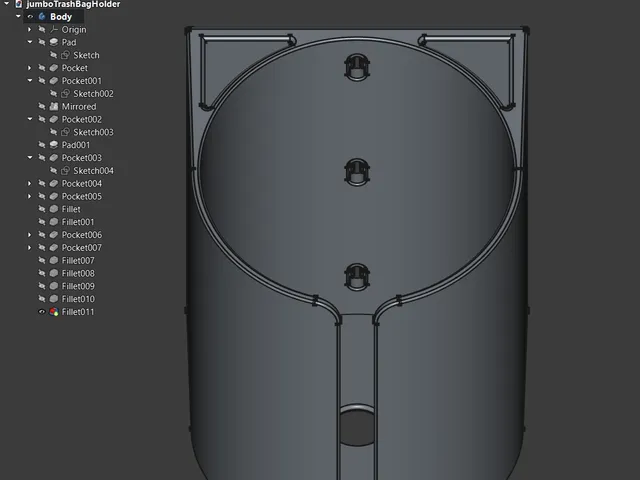This screenshot has height=480, width=640.
Task: Click the Pocket001 feature icon
Action: tap(54, 81)
